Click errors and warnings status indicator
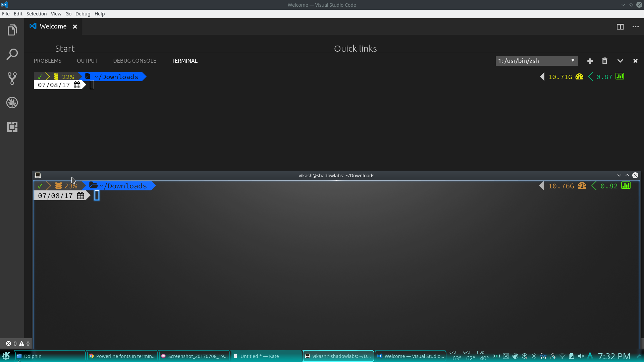Viewport: 644px width, 362px height. click(18, 344)
